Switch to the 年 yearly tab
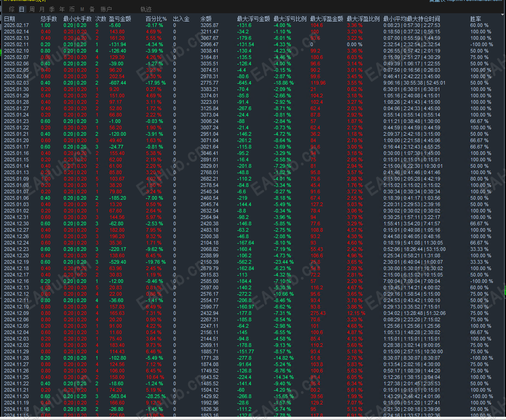 [62, 9]
